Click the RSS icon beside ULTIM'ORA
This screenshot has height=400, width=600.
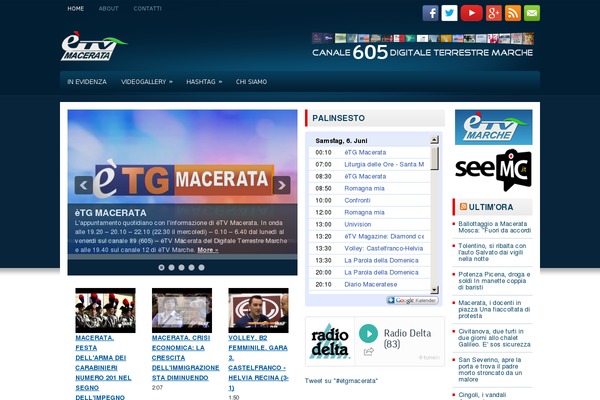[x=463, y=207]
